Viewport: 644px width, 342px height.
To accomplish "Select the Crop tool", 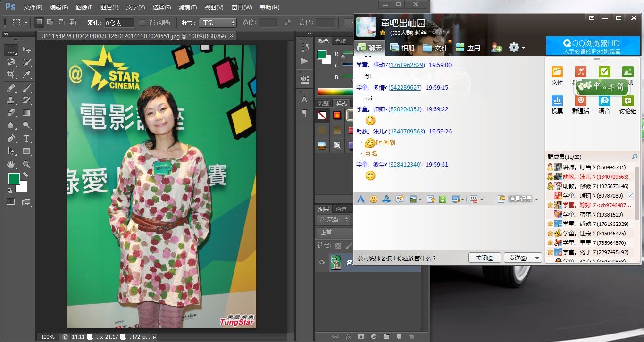I will pos(11,75).
